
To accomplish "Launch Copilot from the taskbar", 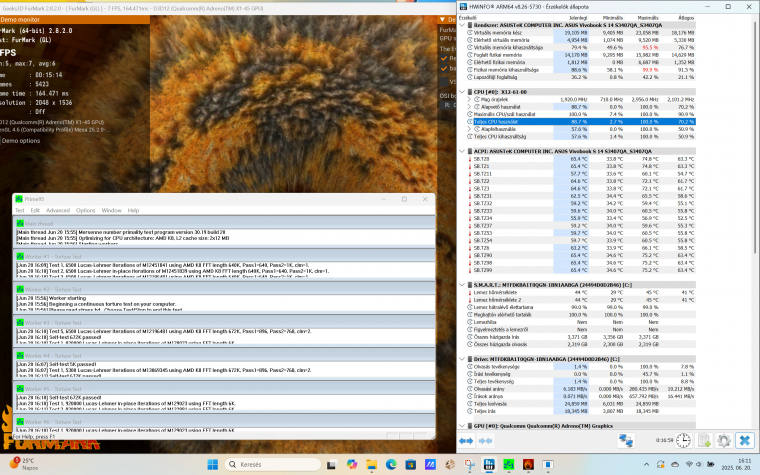I will pyautogui.click(x=352, y=464).
